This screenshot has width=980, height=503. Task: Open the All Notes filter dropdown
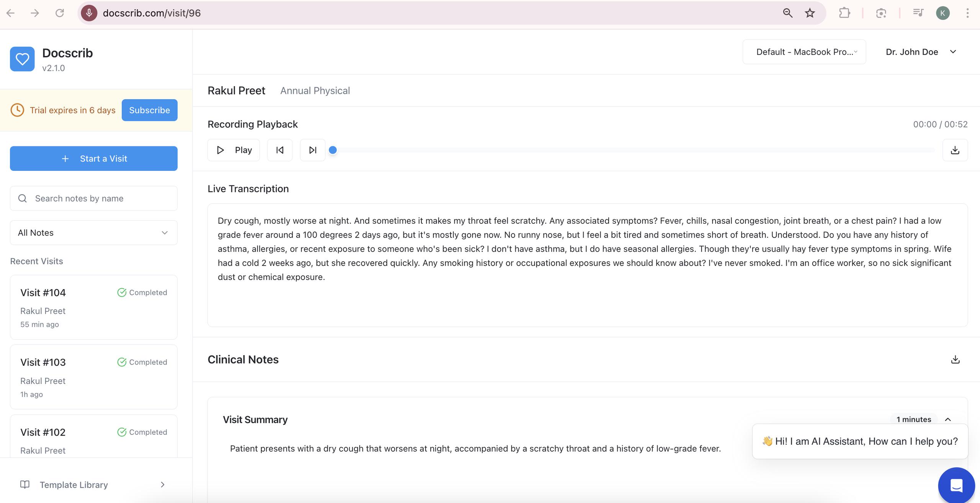pyautogui.click(x=93, y=233)
